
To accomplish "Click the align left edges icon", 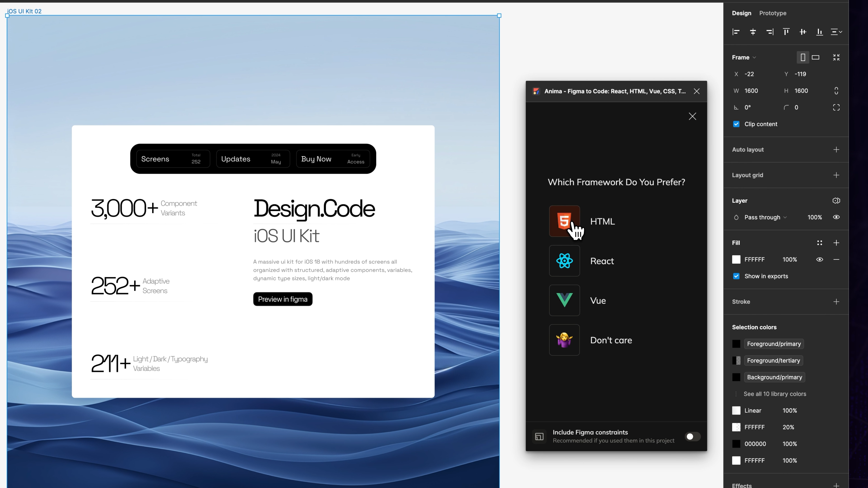I will click(736, 32).
